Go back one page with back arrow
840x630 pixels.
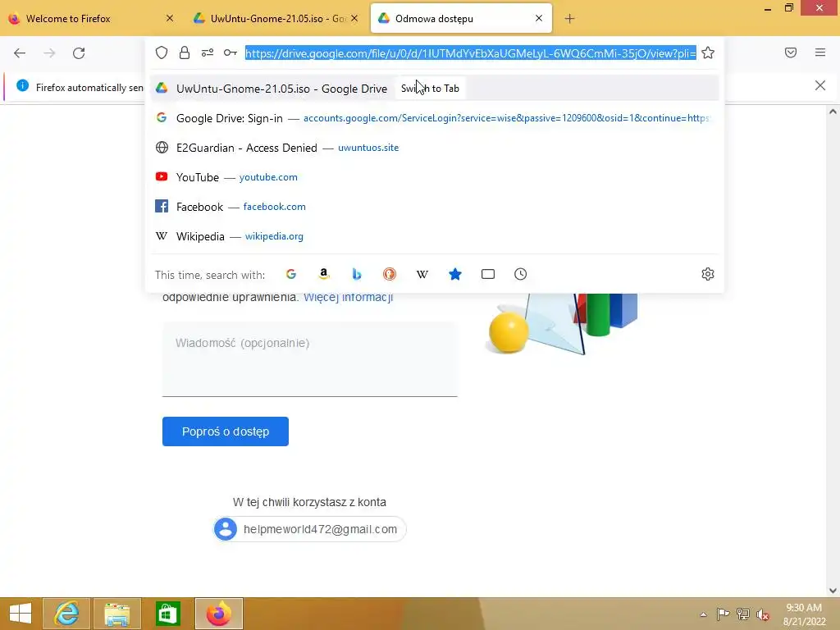(x=20, y=53)
